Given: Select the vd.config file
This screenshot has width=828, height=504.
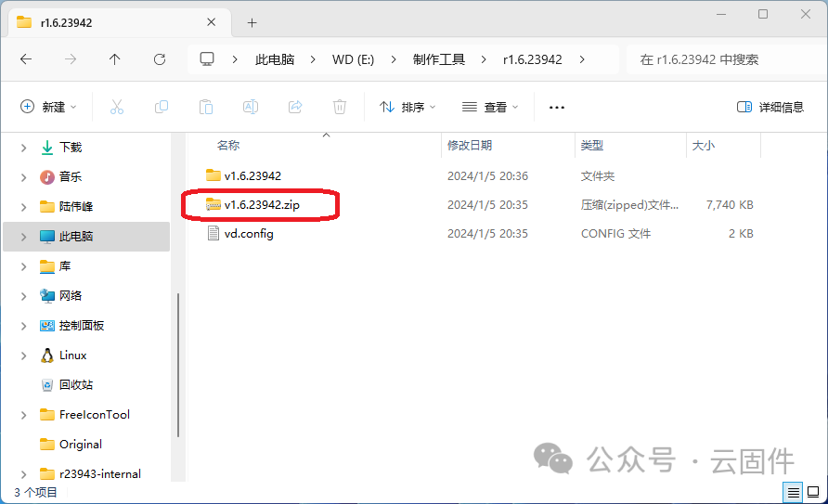Looking at the screenshot, I should (x=249, y=233).
